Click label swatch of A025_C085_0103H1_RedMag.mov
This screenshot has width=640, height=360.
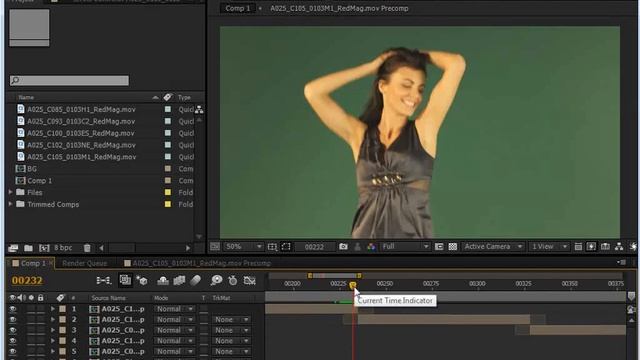pos(168,109)
